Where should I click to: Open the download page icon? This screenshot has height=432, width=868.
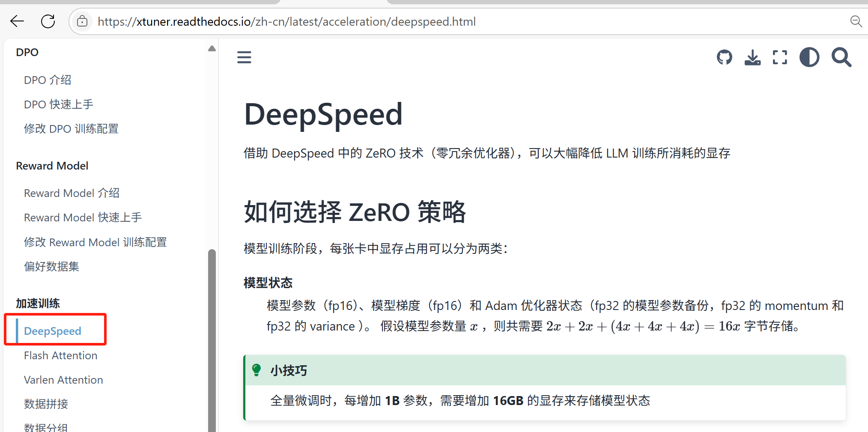pos(752,57)
